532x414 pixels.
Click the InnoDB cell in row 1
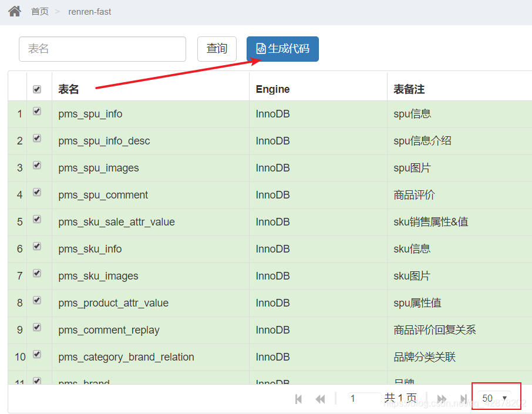(318, 114)
